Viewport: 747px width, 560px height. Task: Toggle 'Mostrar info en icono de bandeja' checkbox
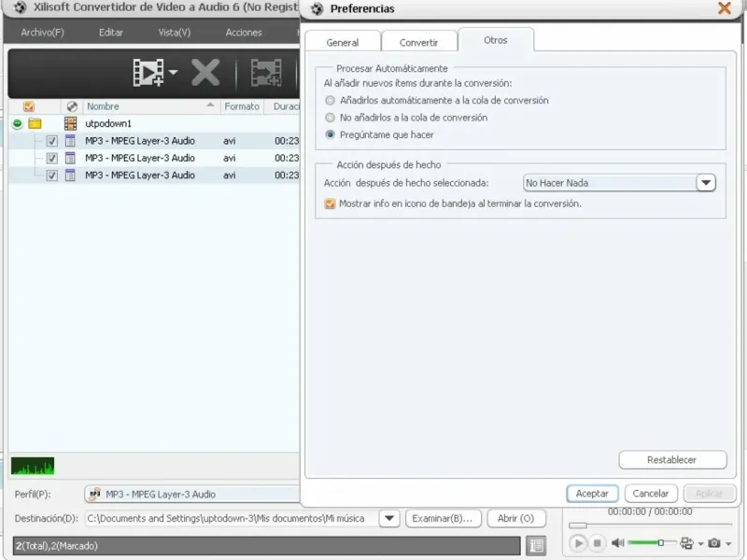[330, 203]
